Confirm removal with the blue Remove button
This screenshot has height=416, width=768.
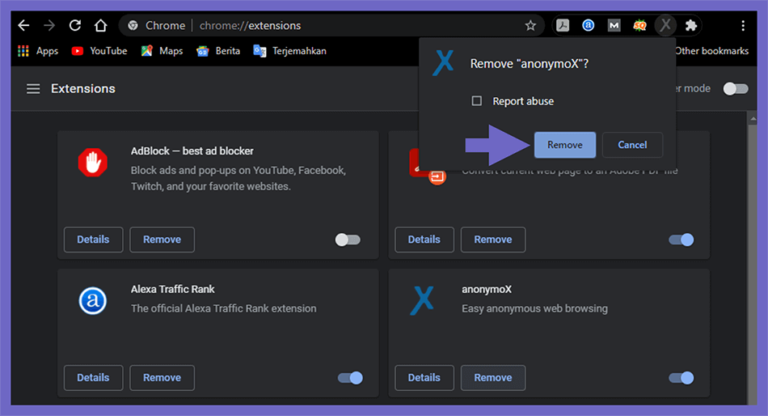pyautogui.click(x=565, y=145)
